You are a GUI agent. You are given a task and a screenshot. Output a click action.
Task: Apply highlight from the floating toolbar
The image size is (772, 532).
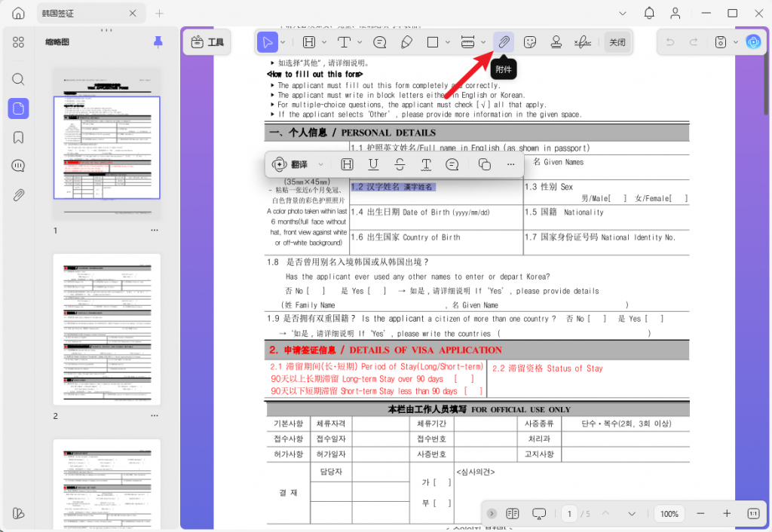[x=347, y=164]
